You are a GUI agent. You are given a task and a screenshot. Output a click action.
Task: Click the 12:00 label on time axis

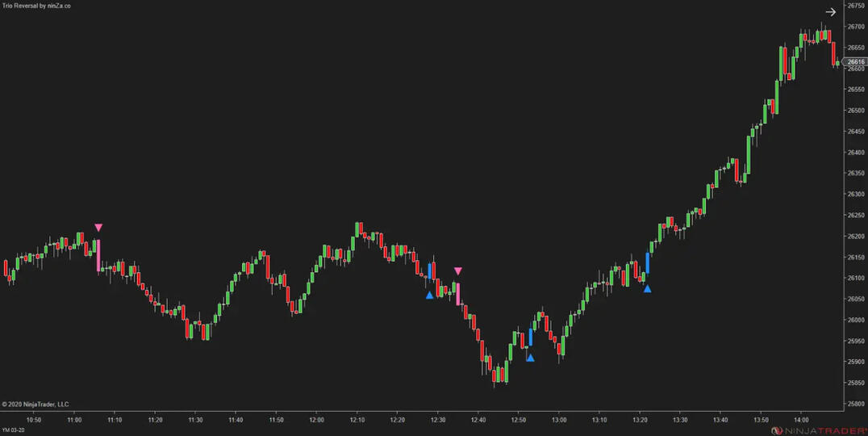316,420
